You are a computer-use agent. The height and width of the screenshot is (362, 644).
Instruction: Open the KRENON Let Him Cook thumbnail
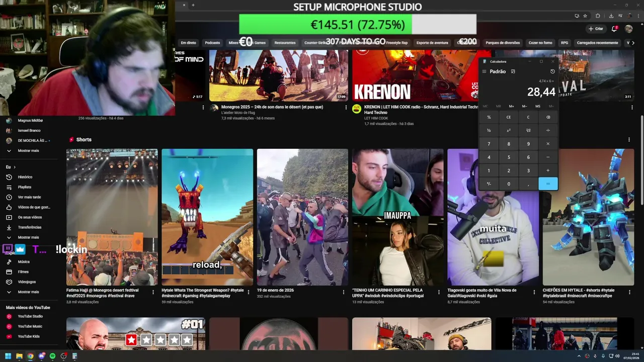click(422, 76)
